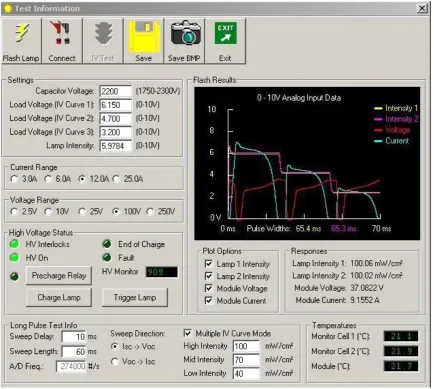This screenshot has height=389, width=434.
Task: Select the 25V voltage range
Action: (82, 212)
